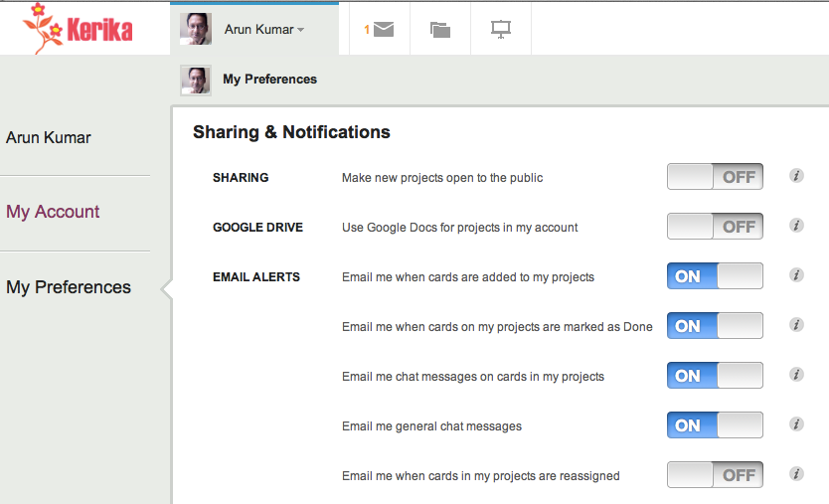Open the projects folder icon
Screen dimensions: 829x504
[440, 30]
